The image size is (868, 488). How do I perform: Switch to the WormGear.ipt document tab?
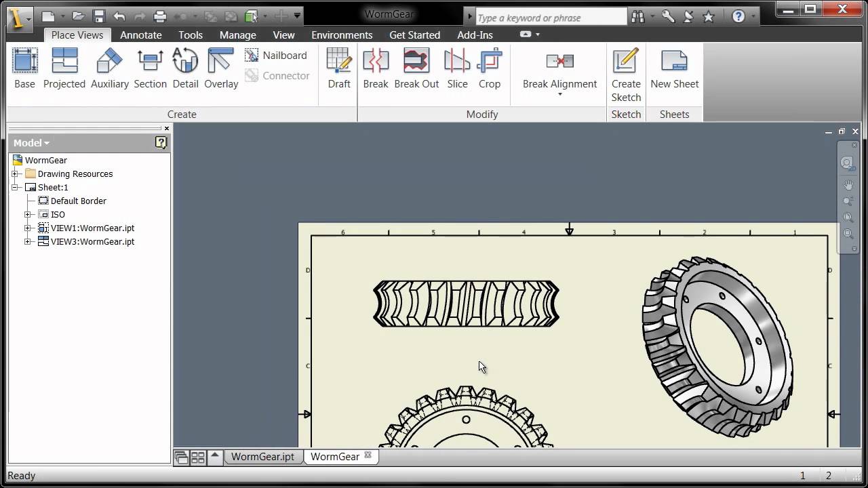click(x=263, y=457)
